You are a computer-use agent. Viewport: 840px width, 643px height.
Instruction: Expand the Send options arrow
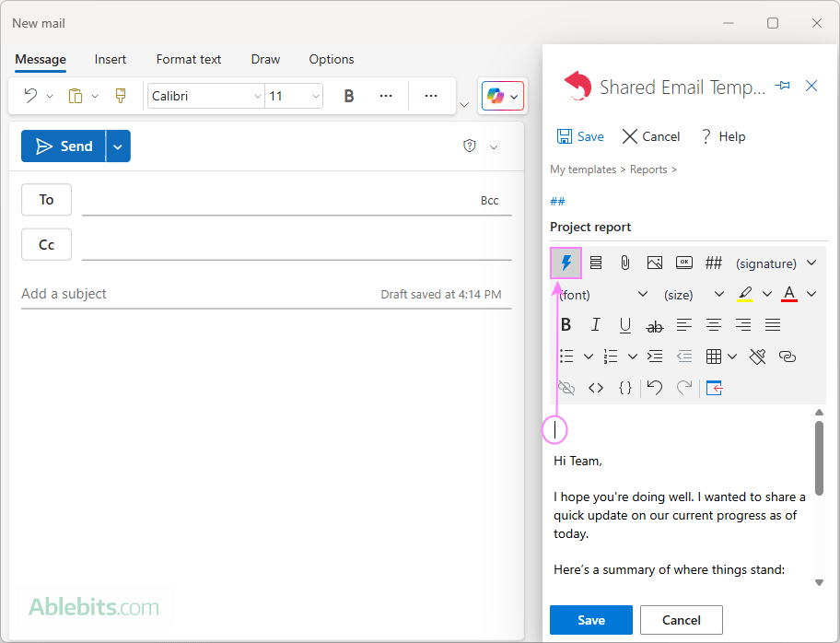pos(119,146)
